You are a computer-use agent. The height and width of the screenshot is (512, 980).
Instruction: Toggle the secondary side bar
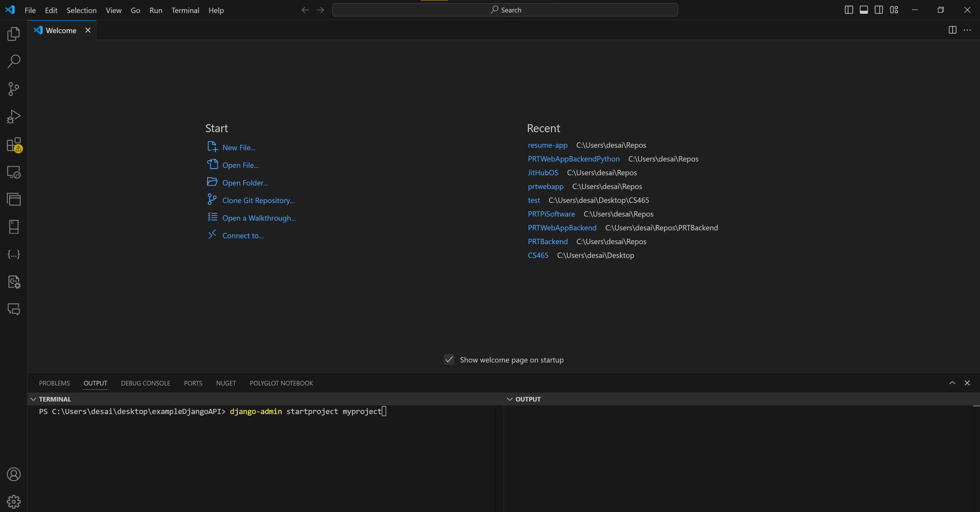(x=879, y=9)
